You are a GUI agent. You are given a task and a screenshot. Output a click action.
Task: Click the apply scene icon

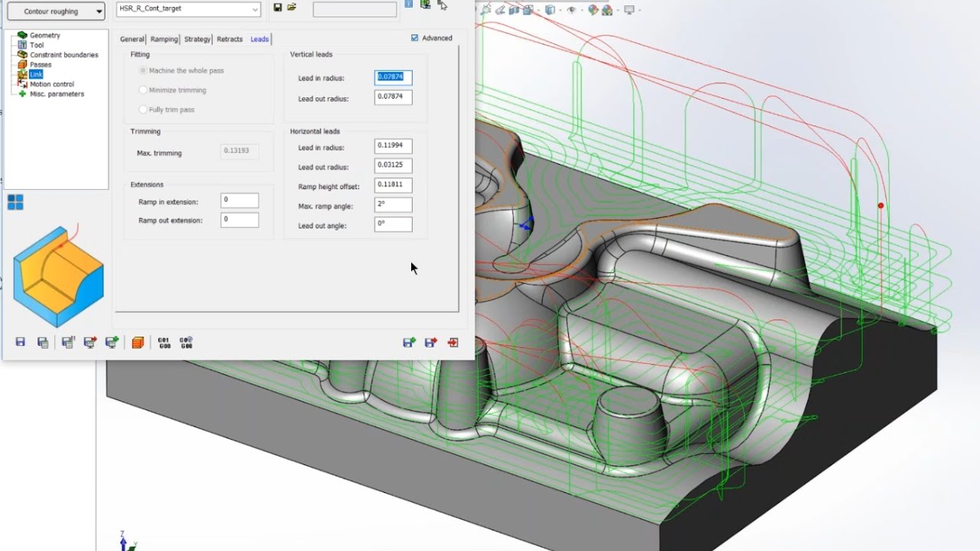tap(607, 10)
